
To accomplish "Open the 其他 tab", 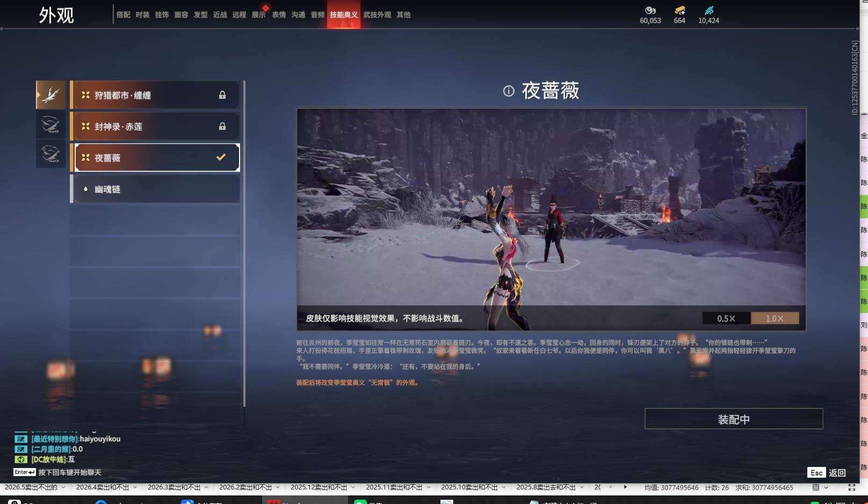I will (x=403, y=14).
